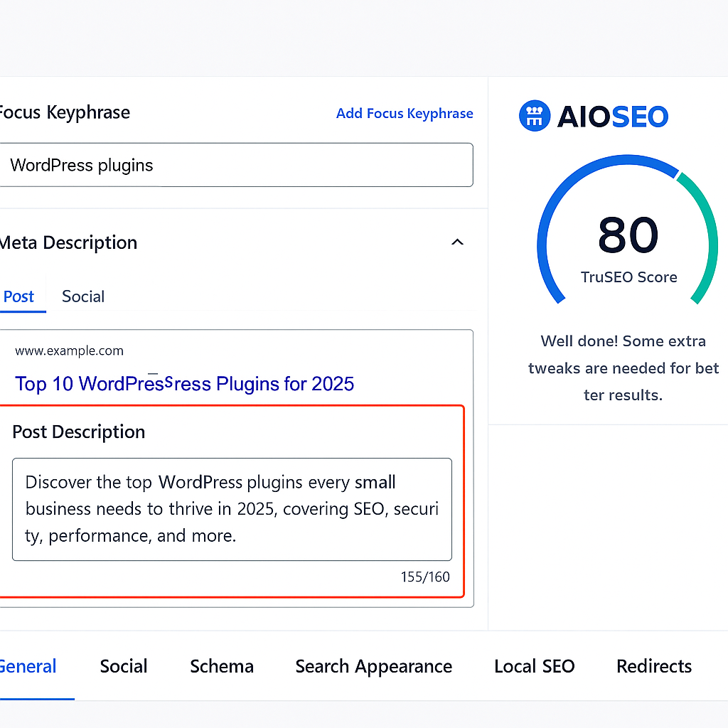Click the Post Description text area
Image resolution: width=728 pixels, height=728 pixels.
(232, 509)
